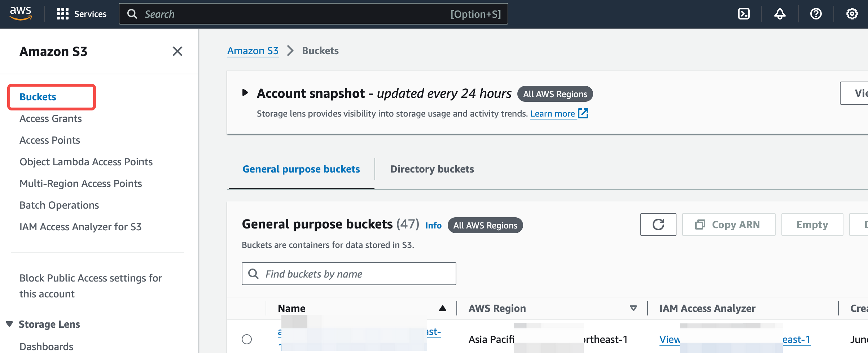Click the Learn more link

tap(552, 114)
